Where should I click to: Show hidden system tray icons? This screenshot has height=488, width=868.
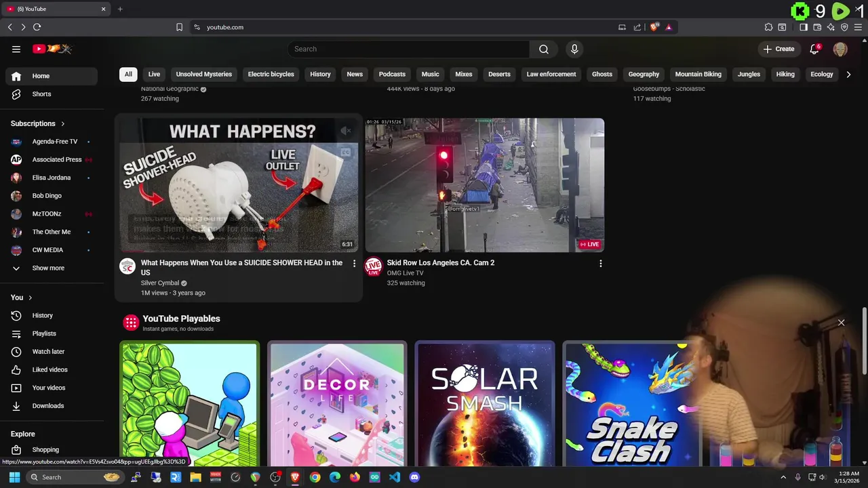(x=783, y=477)
